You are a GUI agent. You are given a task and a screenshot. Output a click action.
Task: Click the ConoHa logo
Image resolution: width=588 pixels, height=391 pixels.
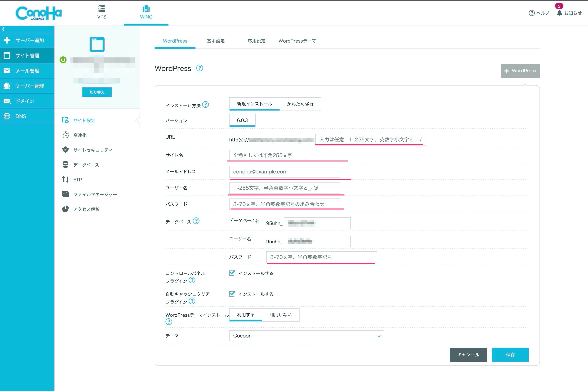pos(39,13)
